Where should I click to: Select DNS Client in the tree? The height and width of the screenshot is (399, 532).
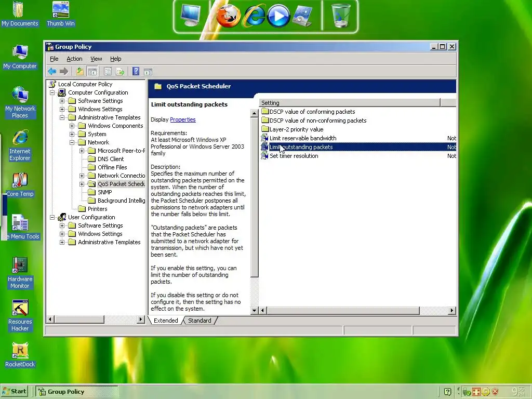111,159
